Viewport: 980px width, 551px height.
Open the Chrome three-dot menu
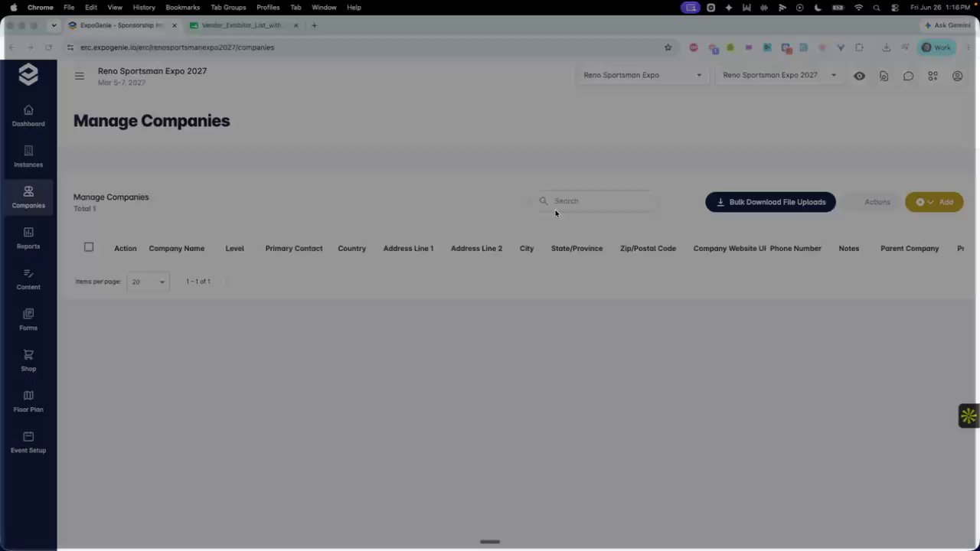pos(969,47)
